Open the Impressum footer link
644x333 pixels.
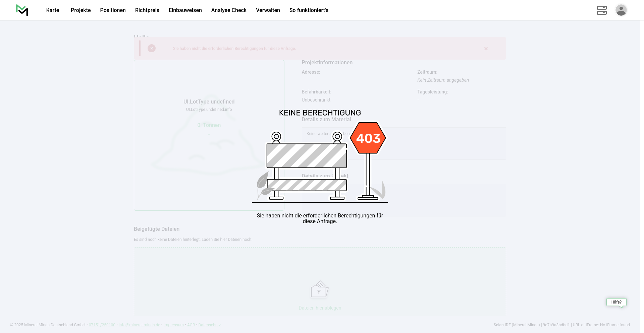(173, 325)
